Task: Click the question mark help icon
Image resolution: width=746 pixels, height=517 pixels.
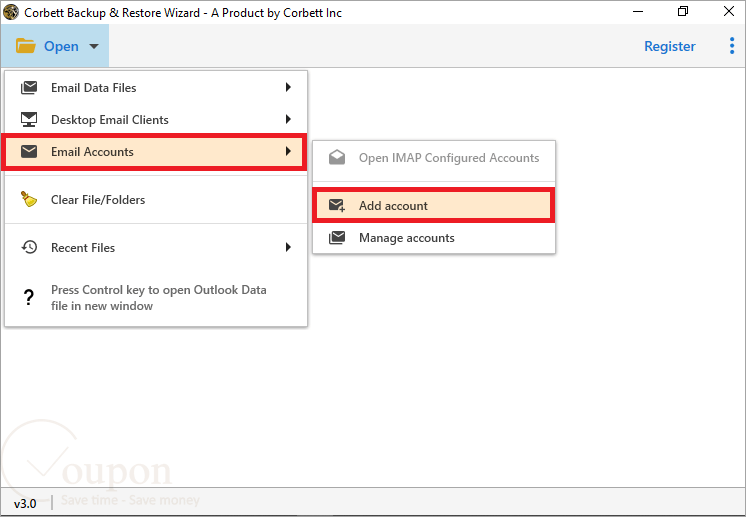Action: 29,297
